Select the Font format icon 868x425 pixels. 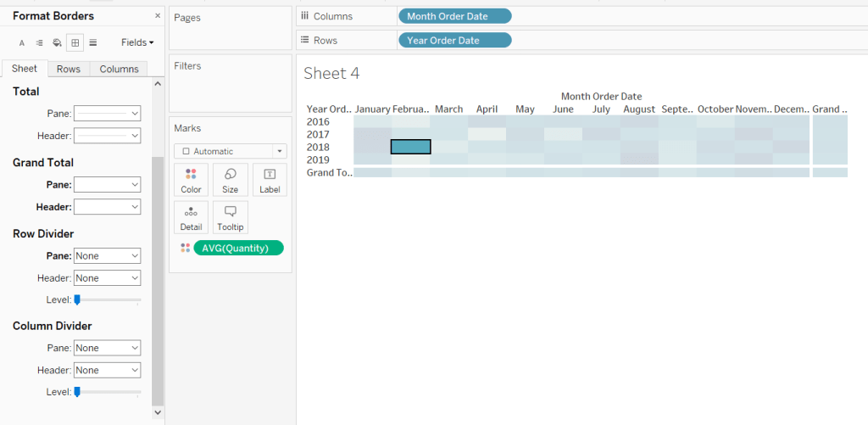(22, 42)
